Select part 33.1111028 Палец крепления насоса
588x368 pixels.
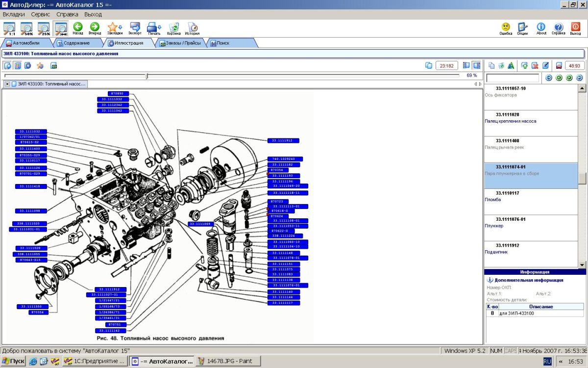point(531,123)
